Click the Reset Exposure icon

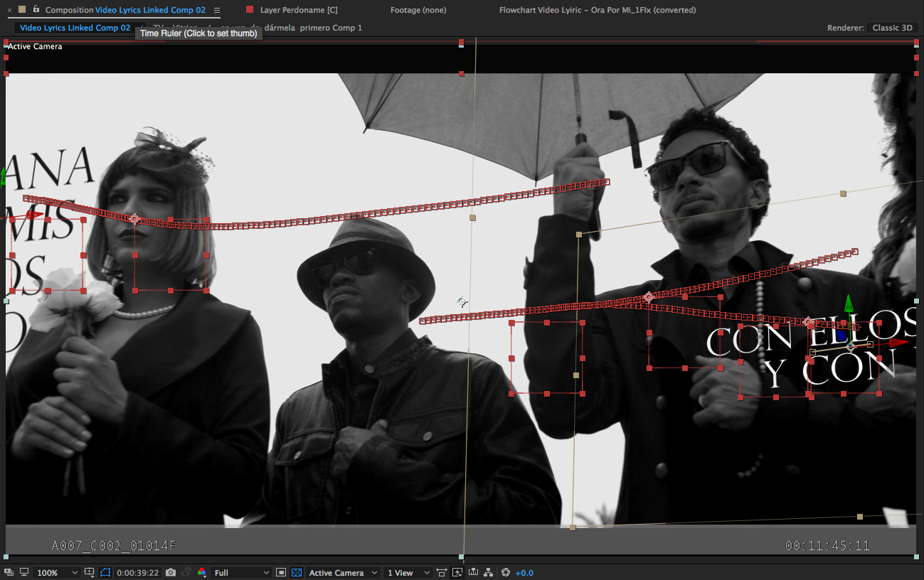506,572
